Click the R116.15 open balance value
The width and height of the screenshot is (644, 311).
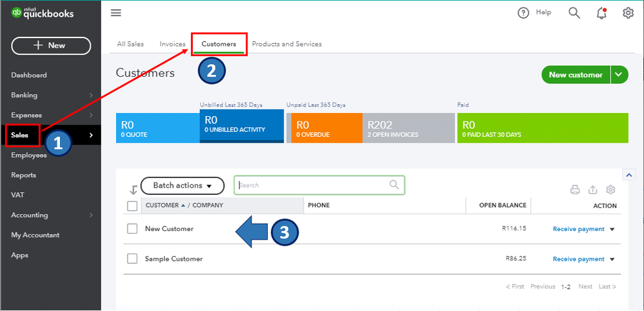514,228
